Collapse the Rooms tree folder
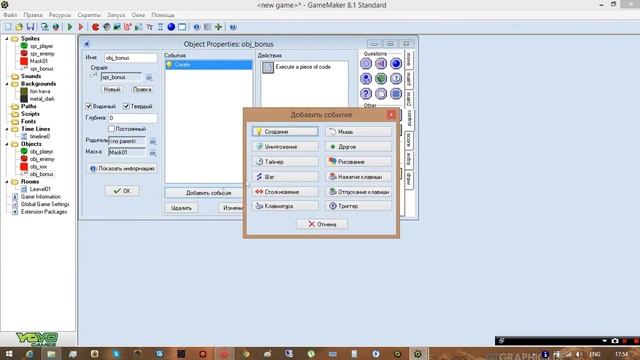The height and width of the screenshot is (360, 640). pyautogui.click(x=7, y=182)
